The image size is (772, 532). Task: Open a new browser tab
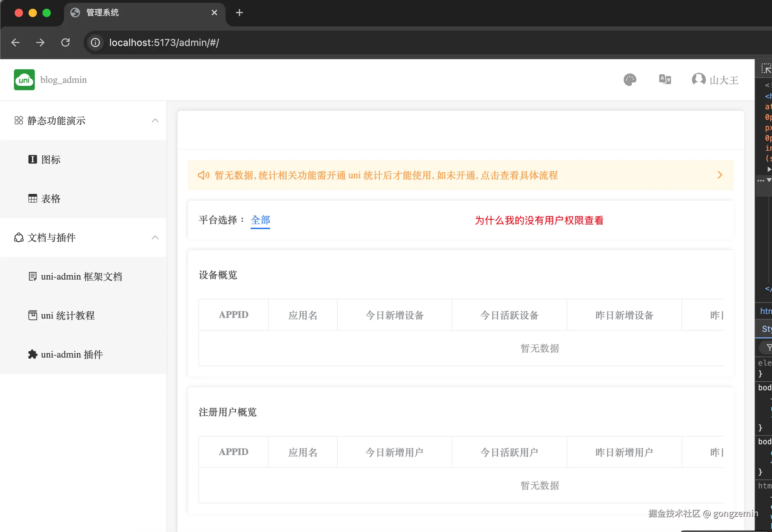[239, 13]
